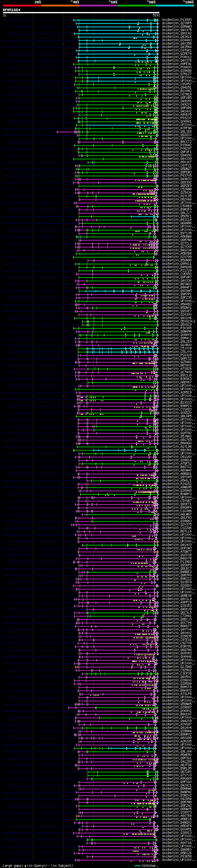
Task: Select the UniRef100_O24443 label
Action: [x=176, y=40]
